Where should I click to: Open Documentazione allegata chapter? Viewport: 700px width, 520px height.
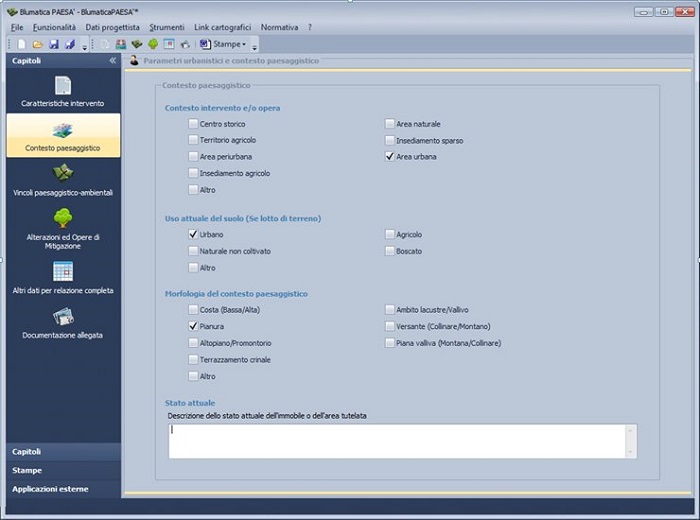coord(63,317)
